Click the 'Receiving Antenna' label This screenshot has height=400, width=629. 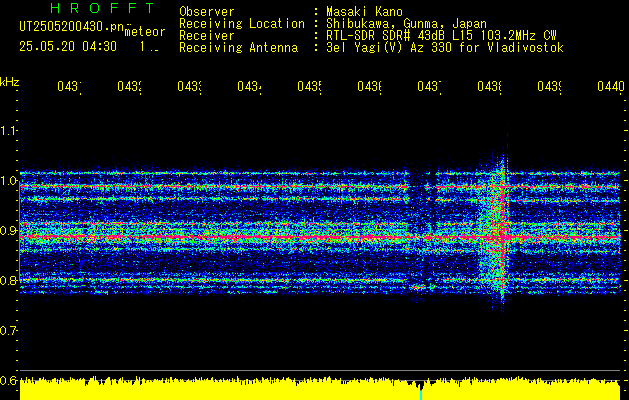click(238, 48)
